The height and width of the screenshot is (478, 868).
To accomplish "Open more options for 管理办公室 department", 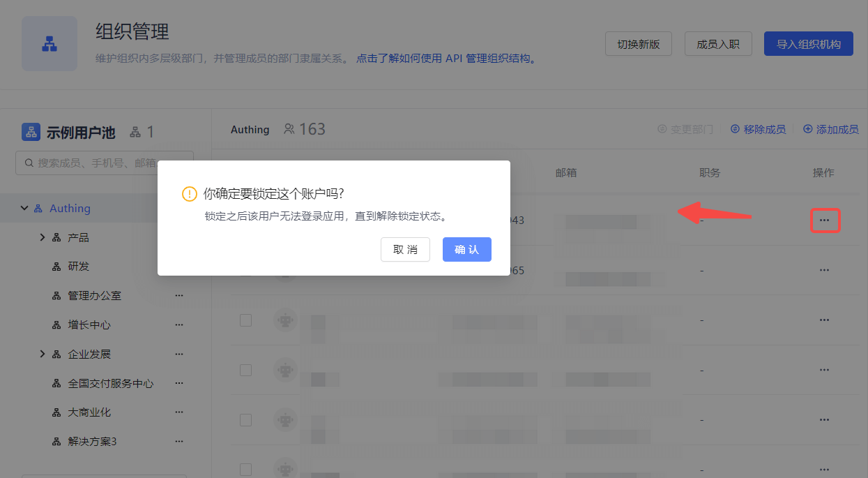I will [179, 296].
